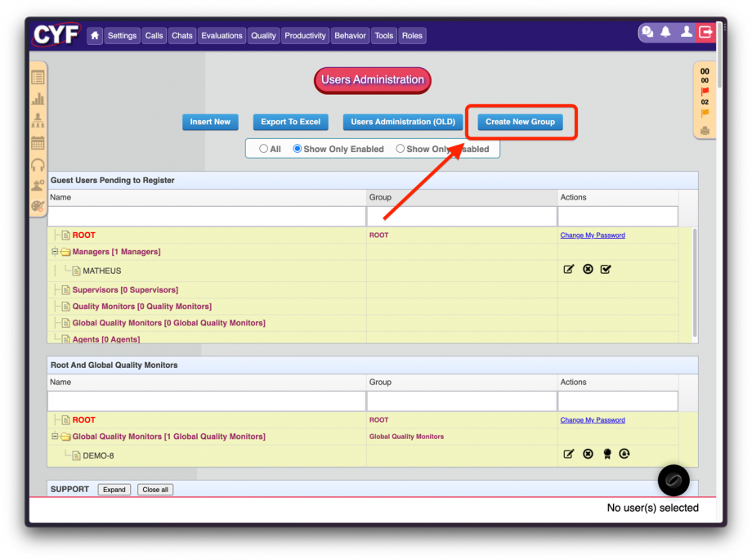Image resolution: width=752 pixels, height=560 pixels.
Task: Click the printer icon in the right panel
Action: (x=705, y=130)
